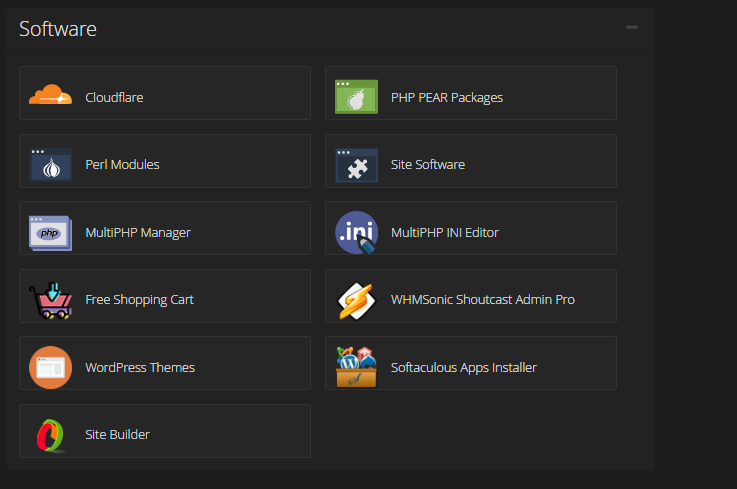Click the Free Shopping Cart icon
Screen dimensions: 737x489
50,300
